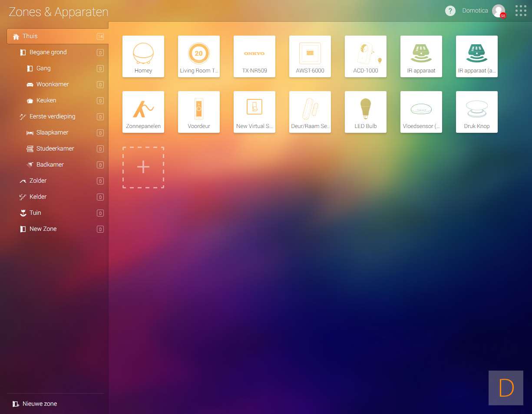The height and width of the screenshot is (414, 532).
Task: Select the LED Bulb device
Action: pyautogui.click(x=366, y=112)
